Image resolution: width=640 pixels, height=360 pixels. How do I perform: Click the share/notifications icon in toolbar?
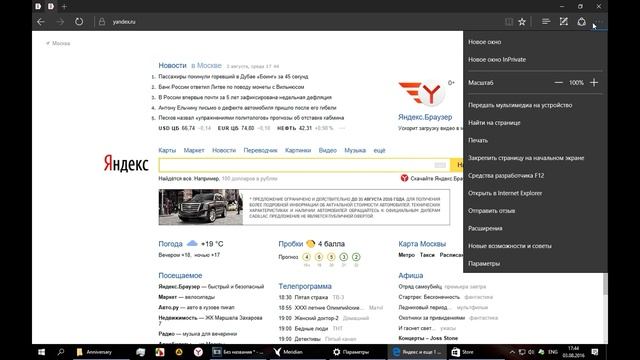tap(582, 22)
